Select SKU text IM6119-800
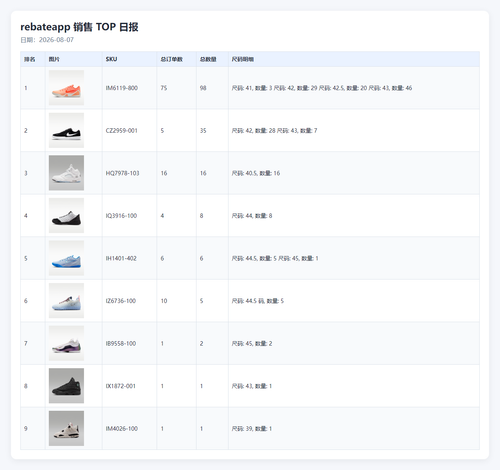 pos(122,88)
